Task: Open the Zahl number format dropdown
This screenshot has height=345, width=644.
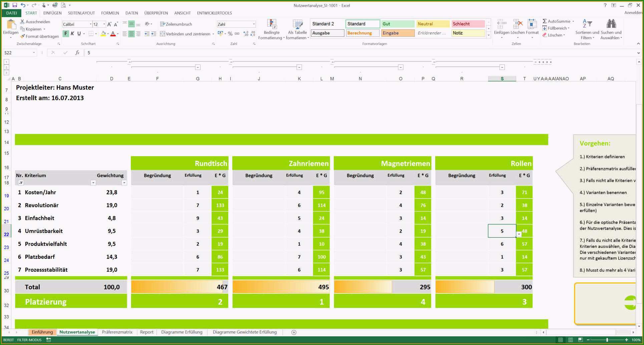Action: [254, 24]
